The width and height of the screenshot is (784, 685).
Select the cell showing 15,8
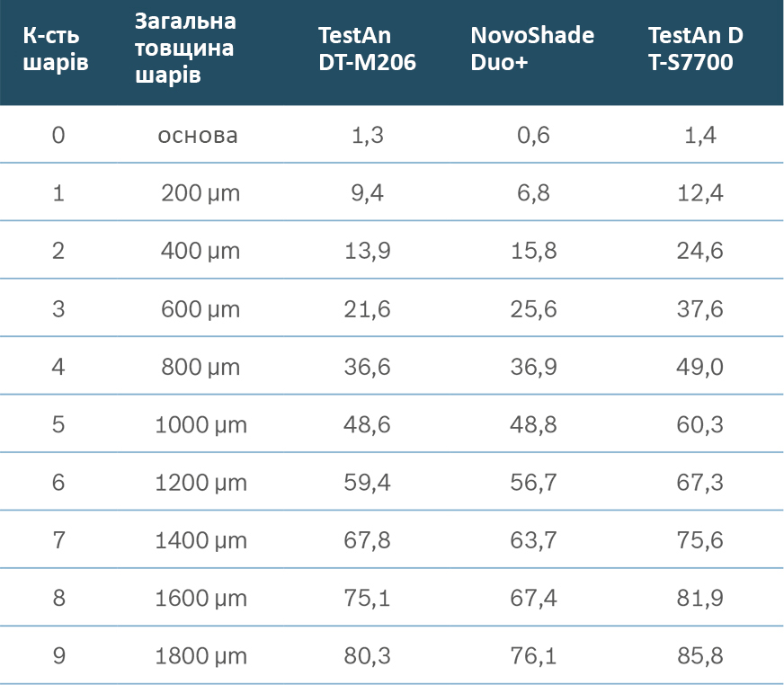click(x=532, y=251)
